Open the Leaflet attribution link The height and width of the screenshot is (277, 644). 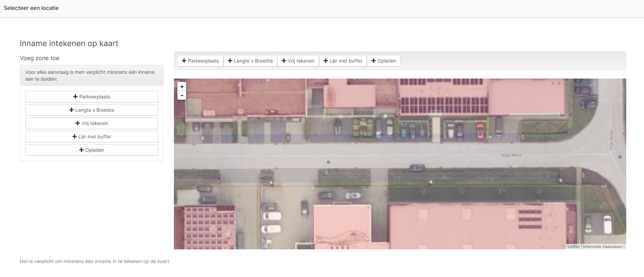[573, 247]
